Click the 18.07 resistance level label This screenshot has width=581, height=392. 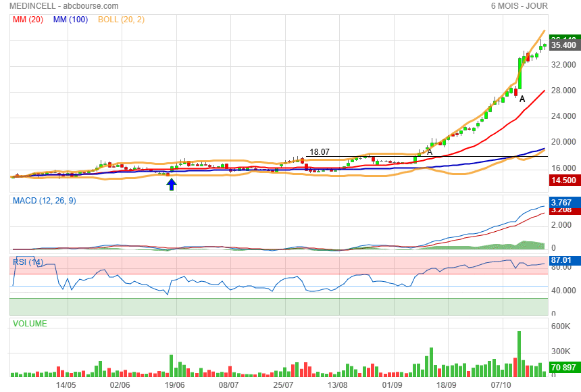(x=319, y=152)
